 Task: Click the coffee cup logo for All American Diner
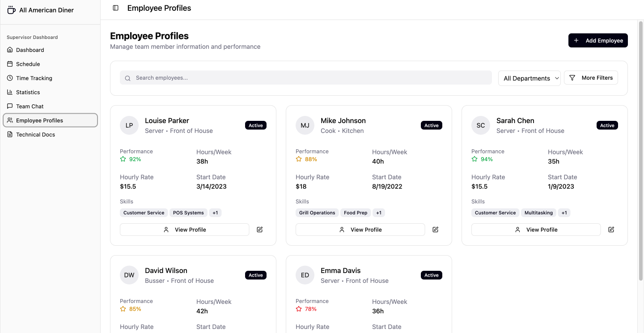[11, 9]
